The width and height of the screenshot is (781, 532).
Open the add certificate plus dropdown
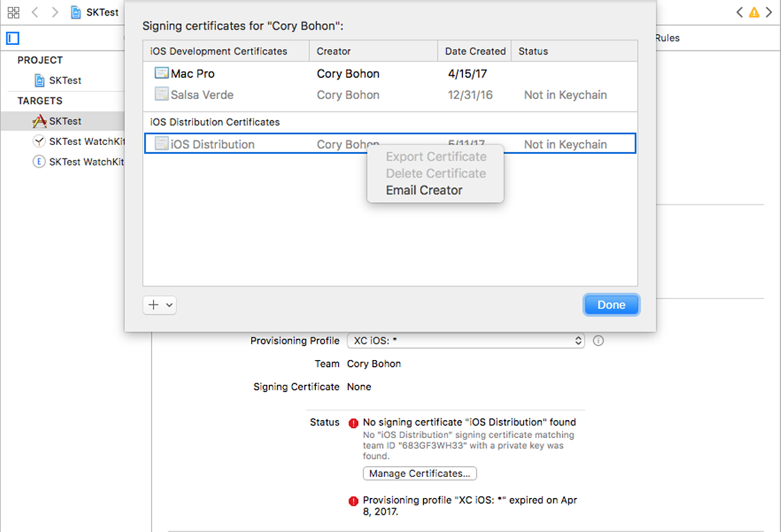[x=159, y=305]
